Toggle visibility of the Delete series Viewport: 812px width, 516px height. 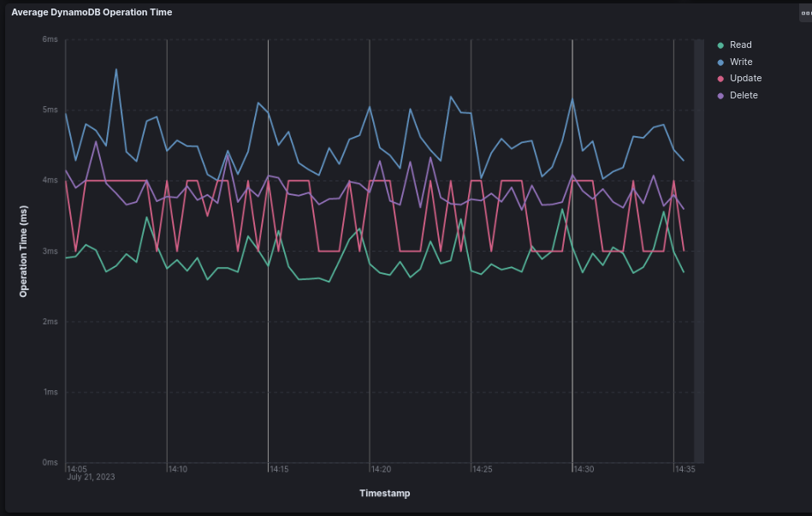(743, 95)
